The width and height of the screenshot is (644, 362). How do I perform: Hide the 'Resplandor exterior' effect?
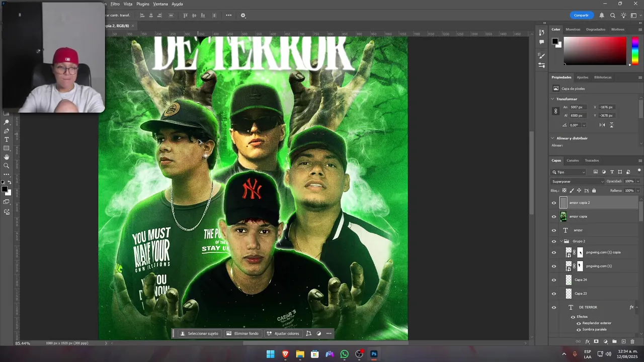click(579, 323)
